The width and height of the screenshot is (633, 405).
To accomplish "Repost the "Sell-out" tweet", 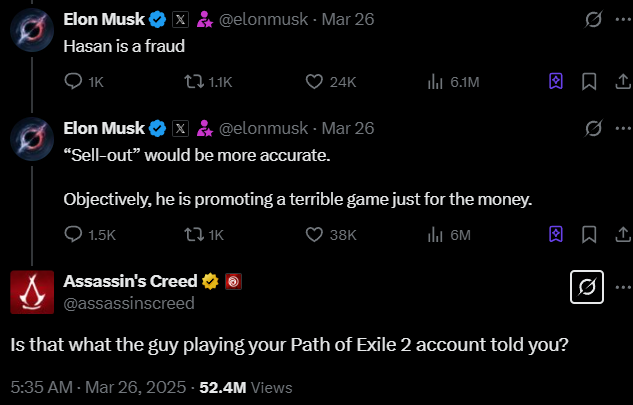I will (187, 235).
